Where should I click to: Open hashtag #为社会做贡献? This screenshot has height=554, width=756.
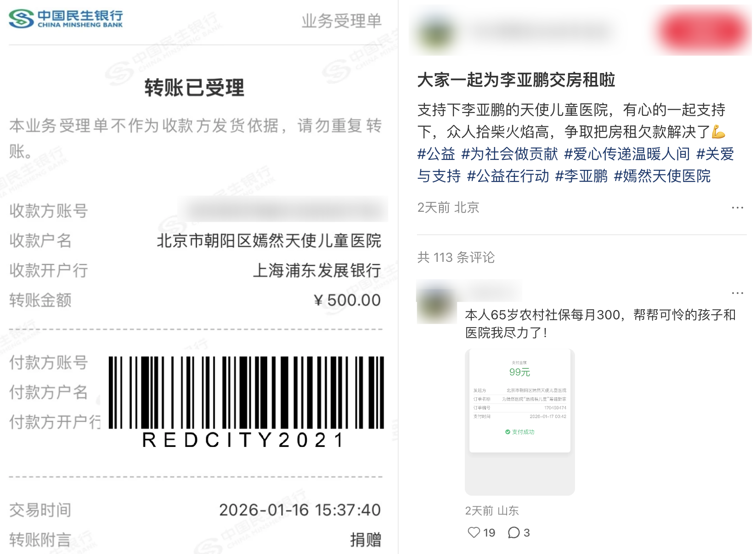(x=509, y=154)
